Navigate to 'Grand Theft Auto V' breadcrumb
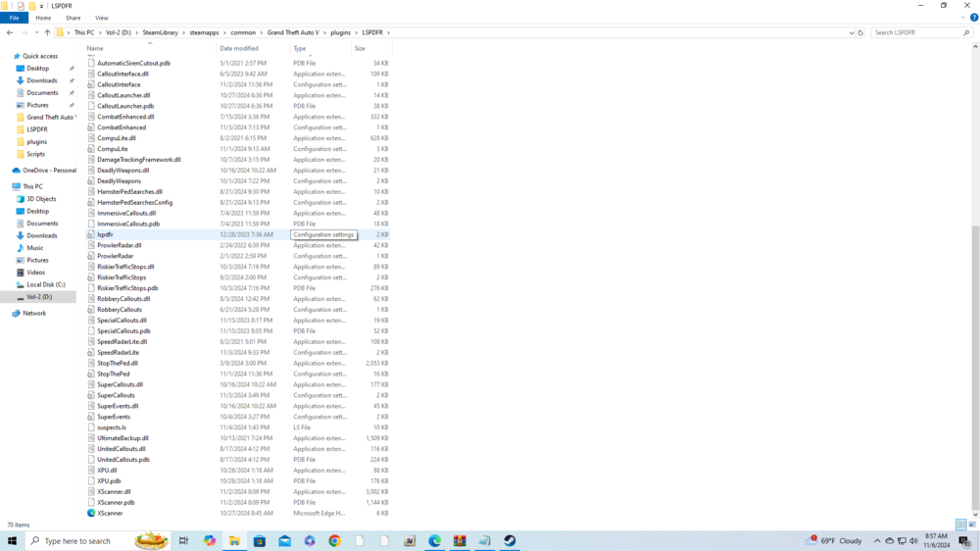 tap(292, 32)
